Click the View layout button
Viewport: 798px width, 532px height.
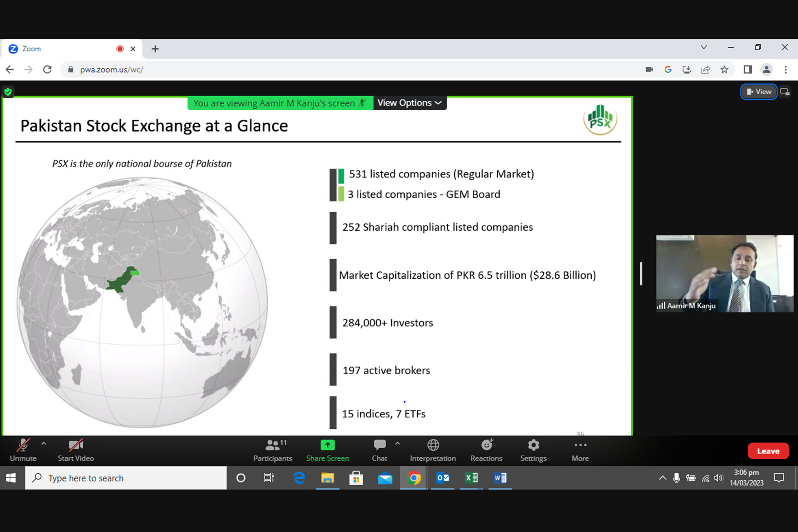759,92
